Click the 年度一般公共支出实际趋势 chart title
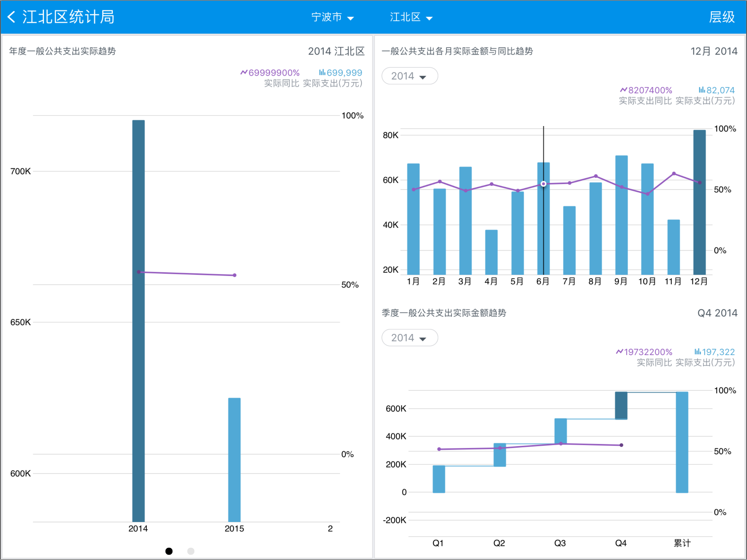This screenshot has width=747, height=560. point(62,51)
